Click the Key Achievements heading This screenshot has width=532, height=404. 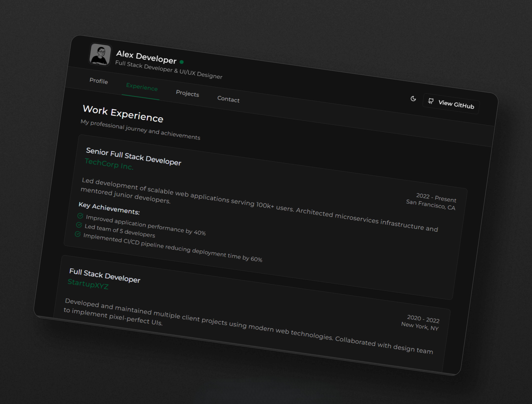(109, 208)
